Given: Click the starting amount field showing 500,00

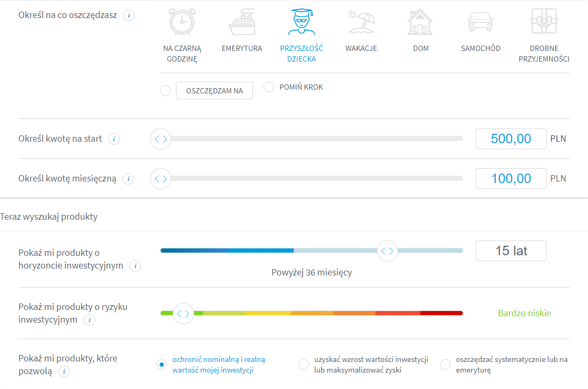Looking at the screenshot, I should (511, 139).
